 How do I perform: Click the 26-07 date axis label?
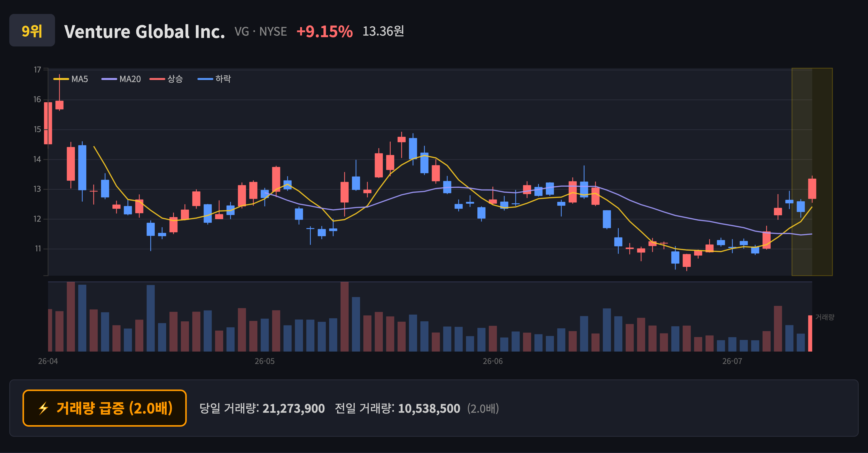coord(732,361)
